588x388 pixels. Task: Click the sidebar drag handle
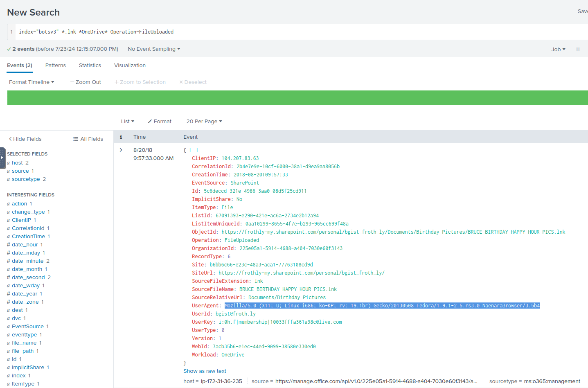2,158
